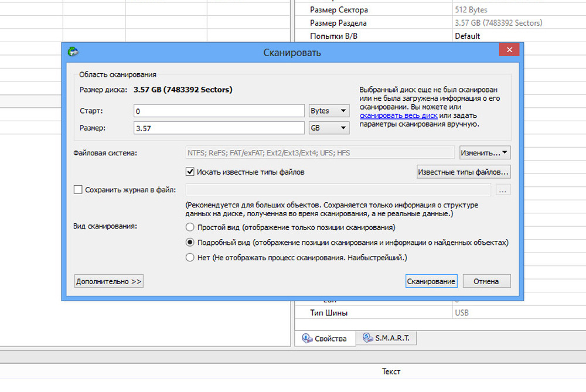
Task: Open the Bytes unit dropdown for Старт
Action: pyautogui.click(x=329, y=111)
